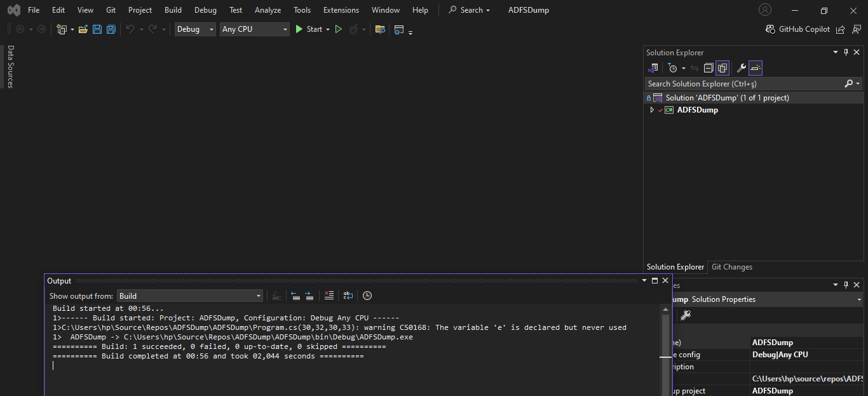Viewport: 868px width, 396px height.
Task: Click the Redo arrow icon
Action: [x=153, y=29]
